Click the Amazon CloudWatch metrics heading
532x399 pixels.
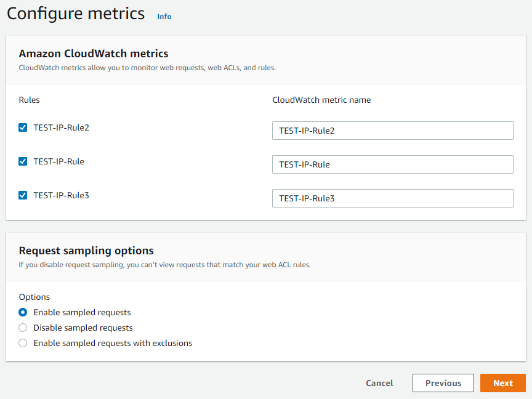coord(94,54)
